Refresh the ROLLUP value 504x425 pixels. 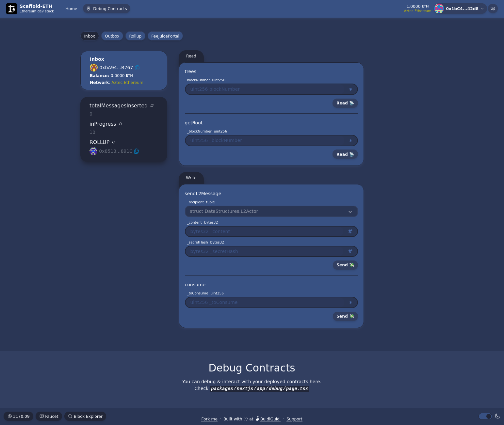pos(114,142)
